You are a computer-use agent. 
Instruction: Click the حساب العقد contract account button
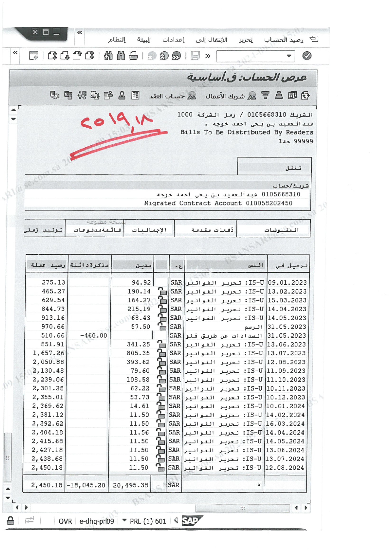point(172,96)
